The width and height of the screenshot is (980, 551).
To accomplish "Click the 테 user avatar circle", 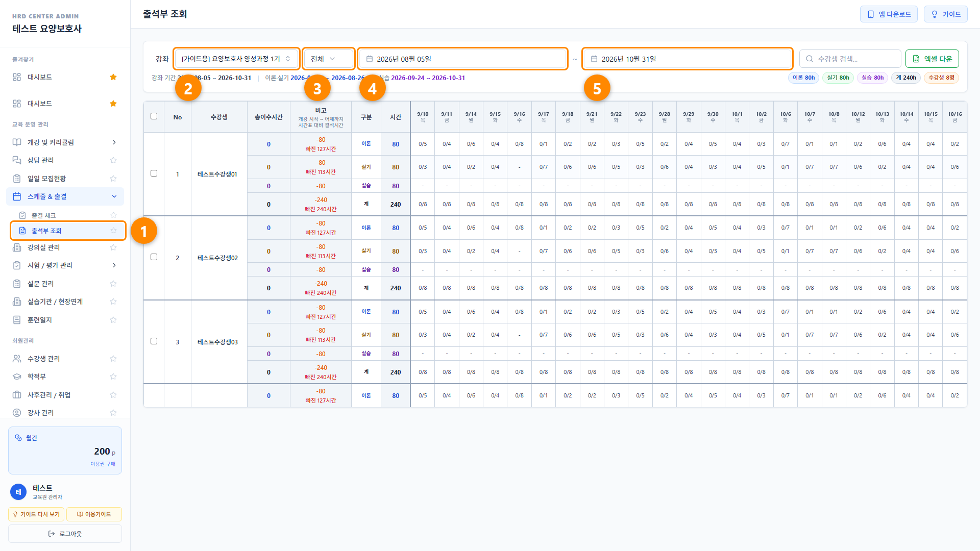I will (18, 492).
